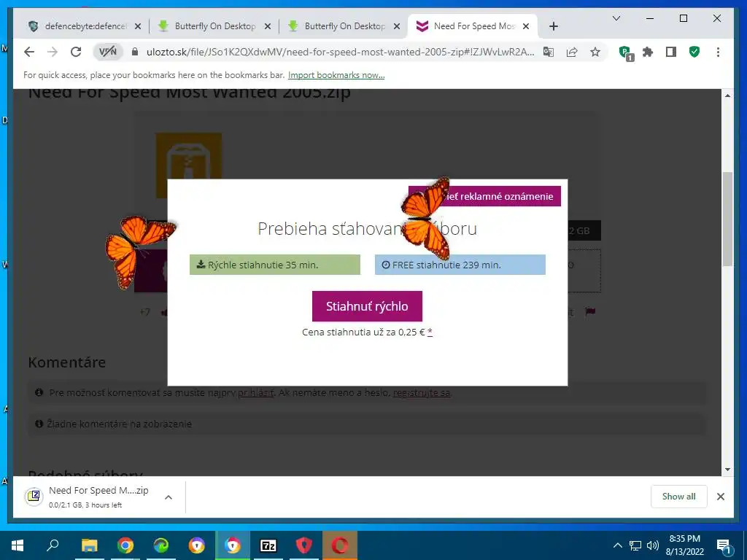This screenshot has height=560, width=747.
Task: Open 7-Zip from the taskbar
Action: point(268,545)
